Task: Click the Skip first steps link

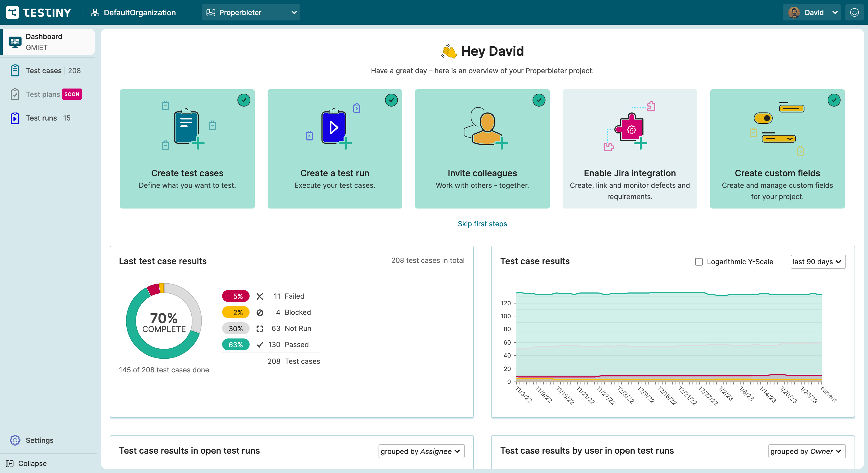Action: [482, 224]
